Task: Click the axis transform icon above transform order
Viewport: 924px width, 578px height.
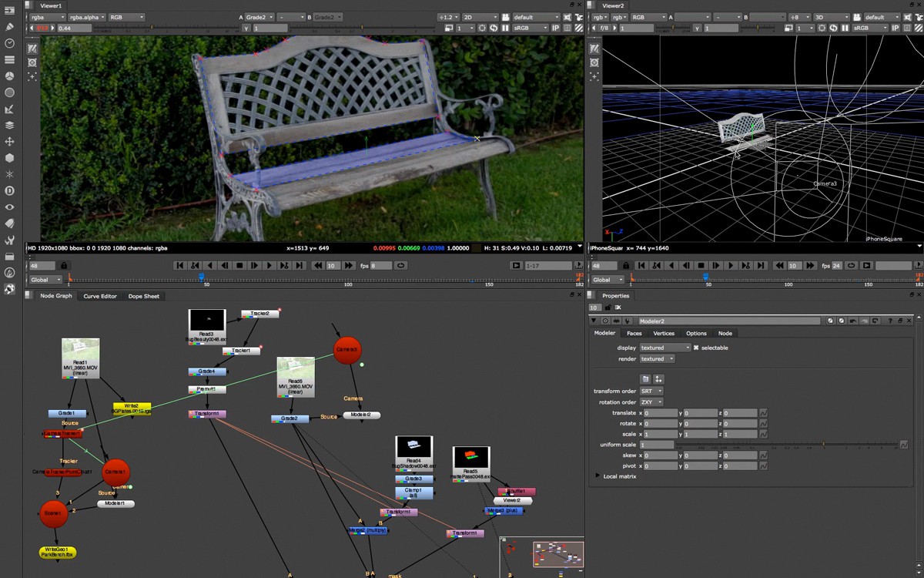Action: pos(658,379)
